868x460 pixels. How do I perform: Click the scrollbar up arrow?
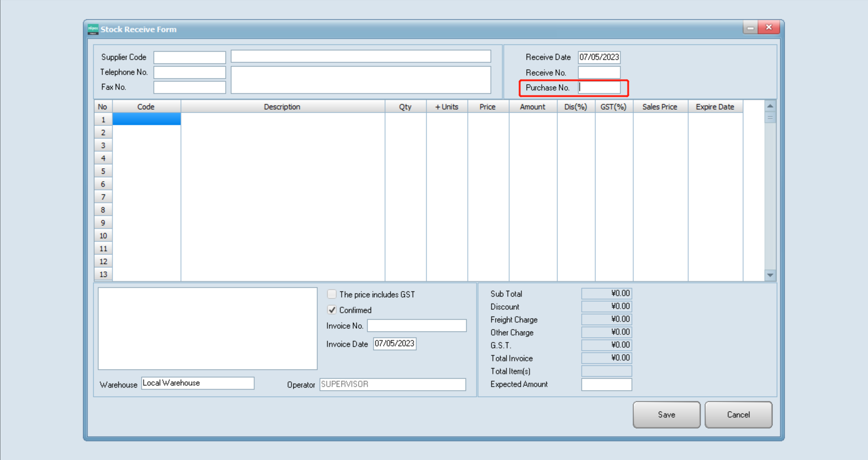(x=770, y=106)
